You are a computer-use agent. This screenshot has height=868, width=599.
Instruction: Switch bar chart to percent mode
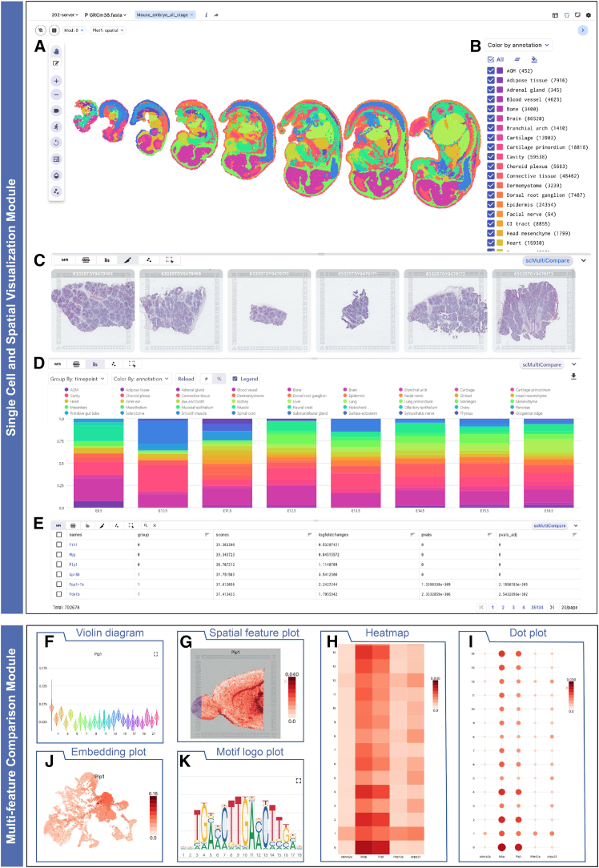coord(219,380)
